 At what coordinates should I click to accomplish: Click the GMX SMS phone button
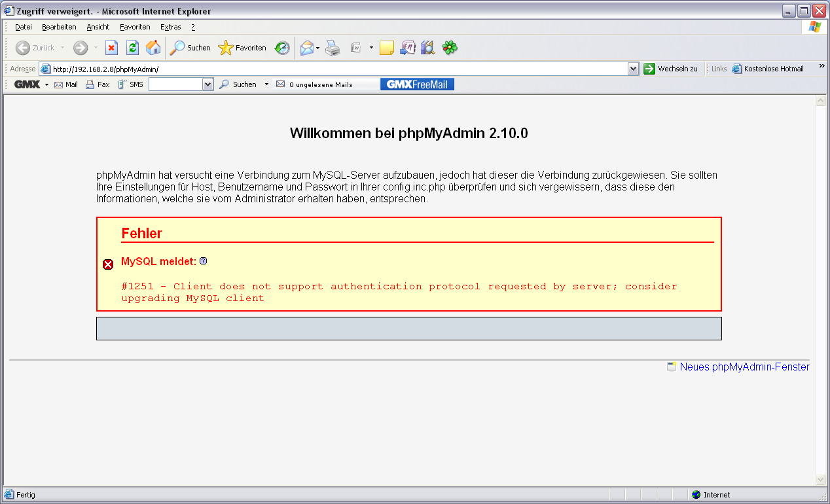pyautogui.click(x=130, y=84)
